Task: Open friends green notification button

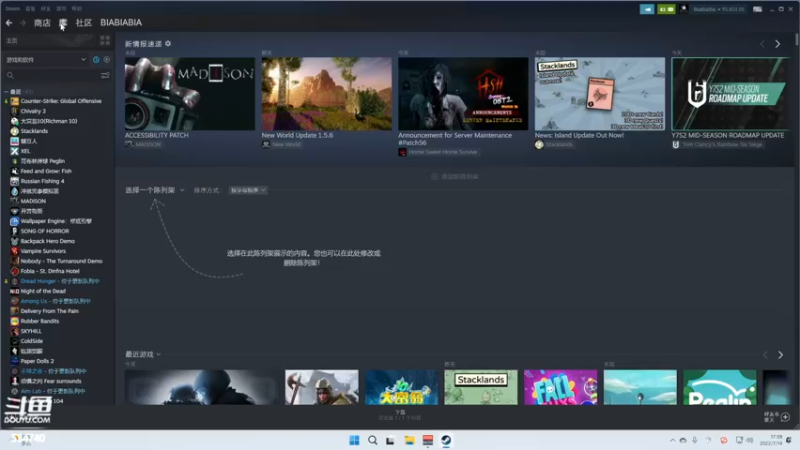Action: coord(666,9)
